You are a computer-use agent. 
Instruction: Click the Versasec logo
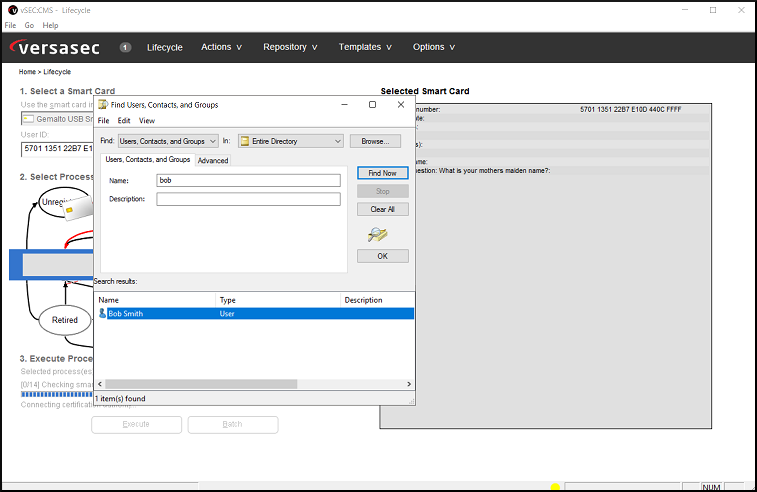(55, 47)
